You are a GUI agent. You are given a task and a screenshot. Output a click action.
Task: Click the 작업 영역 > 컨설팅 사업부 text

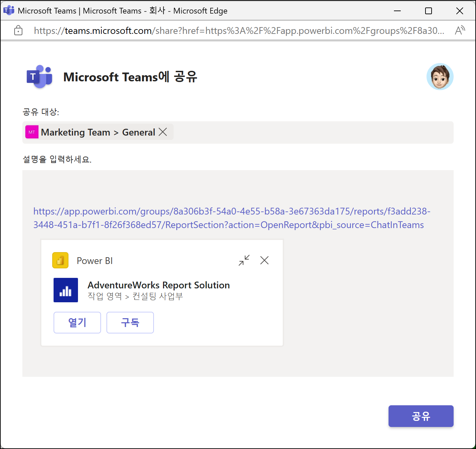click(135, 296)
